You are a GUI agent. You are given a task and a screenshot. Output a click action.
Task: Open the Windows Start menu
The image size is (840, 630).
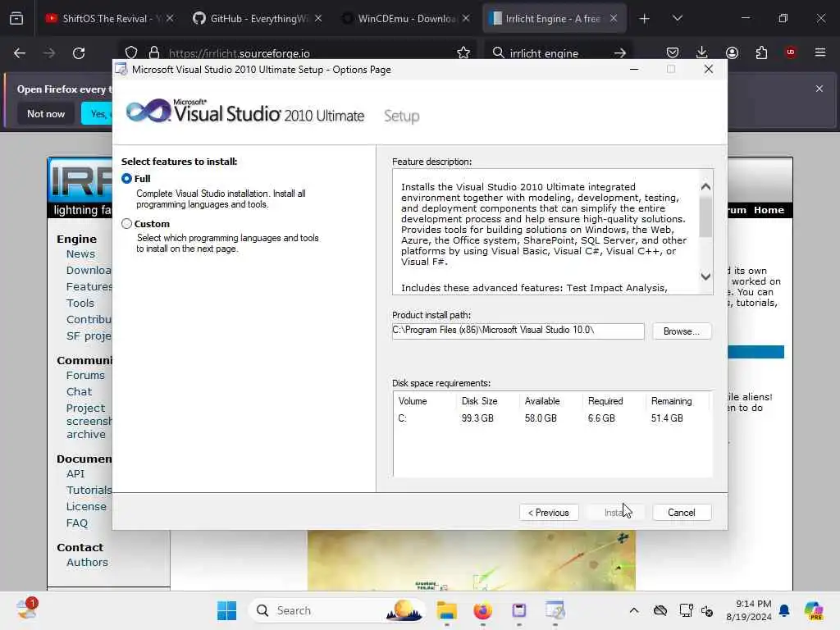click(x=226, y=610)
